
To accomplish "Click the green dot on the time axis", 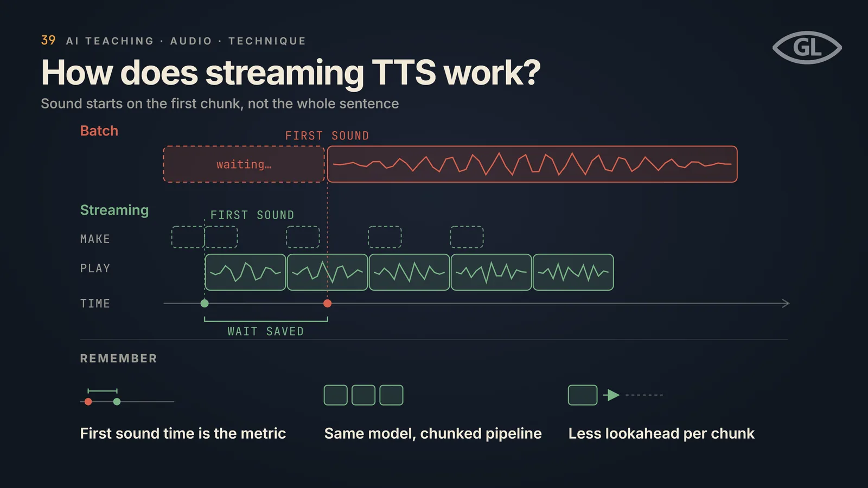I will (x=205, y=304).
